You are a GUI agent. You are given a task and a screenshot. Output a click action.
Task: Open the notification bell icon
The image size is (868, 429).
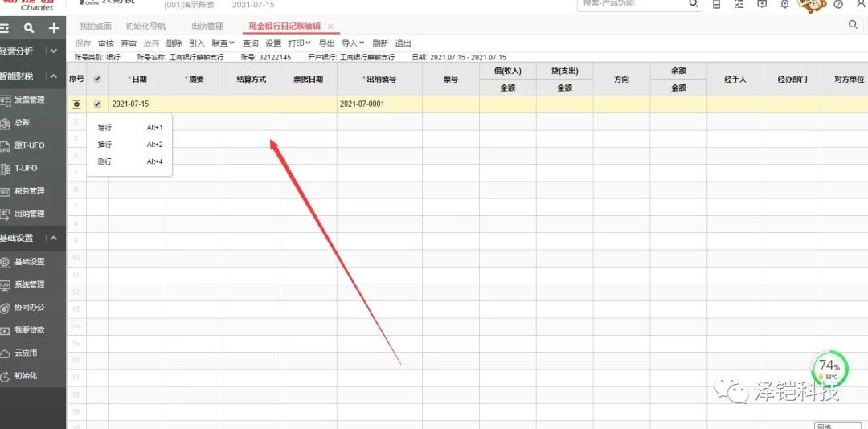tap(785, 5)
